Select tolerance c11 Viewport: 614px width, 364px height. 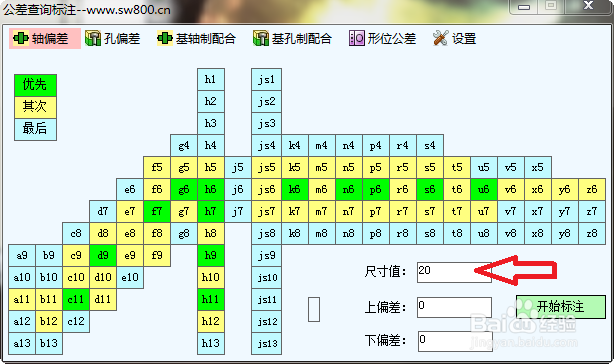pos(76,299)
